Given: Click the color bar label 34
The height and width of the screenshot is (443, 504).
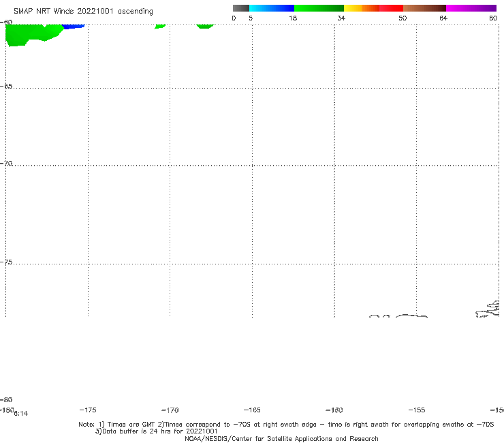Looking at the screenshot, I should point(341,18).
